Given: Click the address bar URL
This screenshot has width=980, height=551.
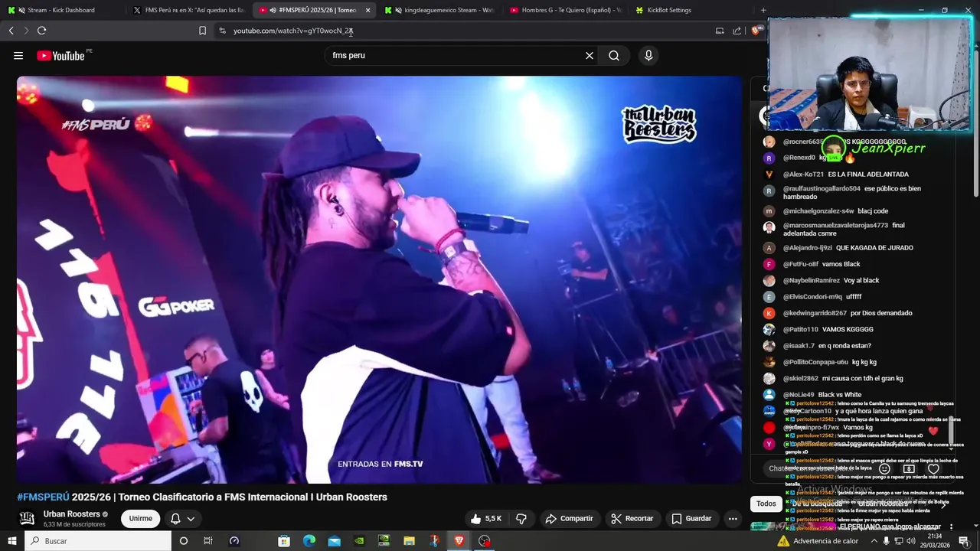Looking at the screenshot, I should point(292,31).
